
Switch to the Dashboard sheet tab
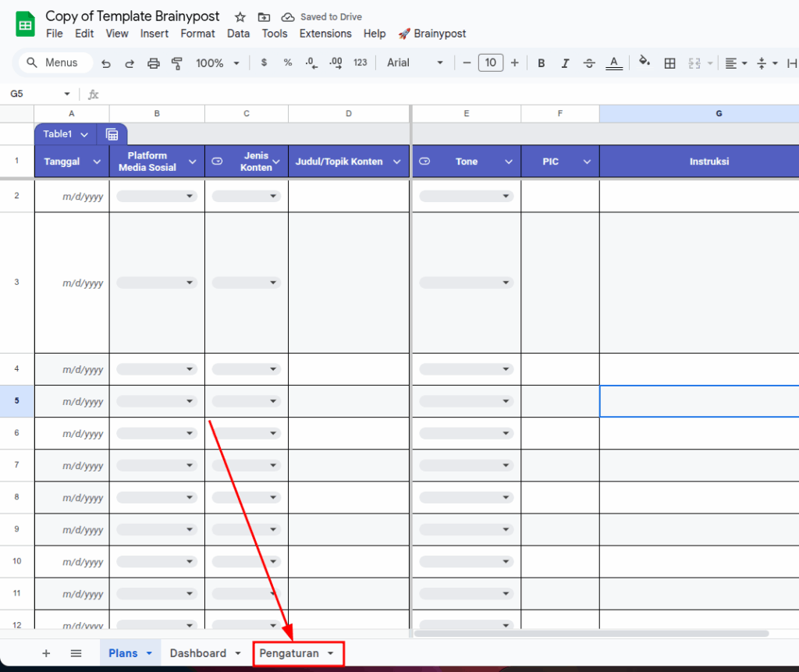198,653
